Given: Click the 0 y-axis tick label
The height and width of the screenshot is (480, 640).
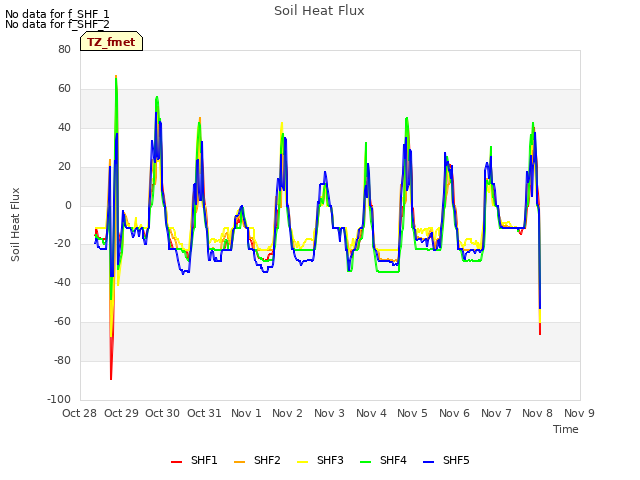Looking at the screenshot, I should click(x=68, y=206).
